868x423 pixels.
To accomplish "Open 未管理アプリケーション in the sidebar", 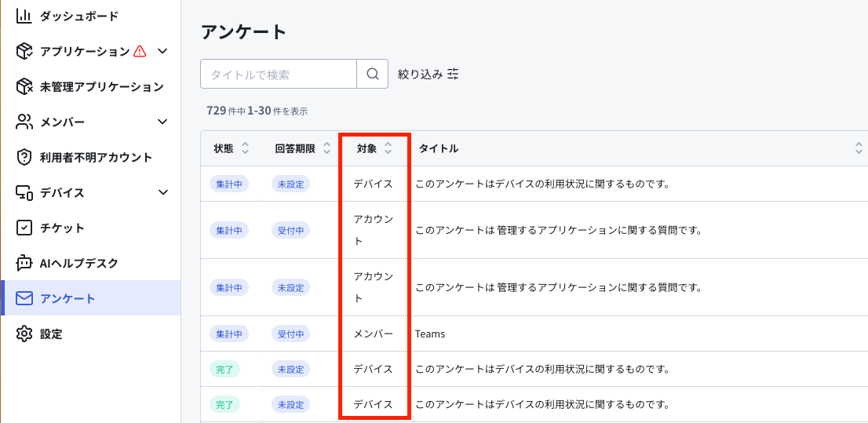I will point(102,87).
